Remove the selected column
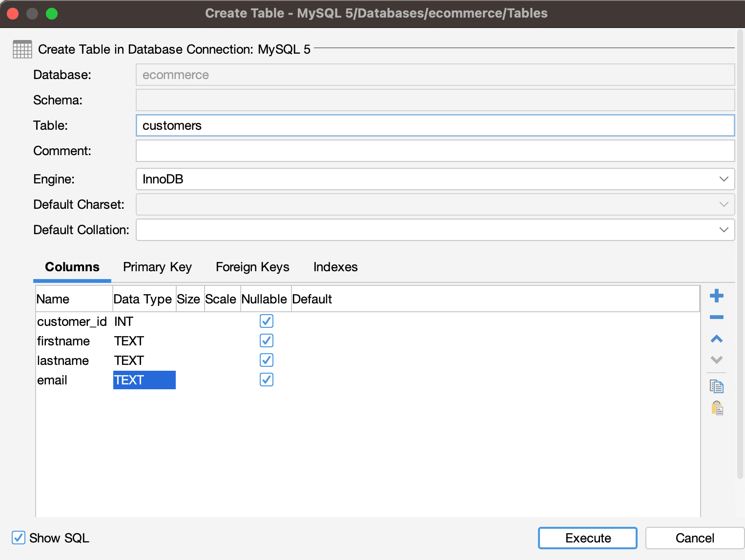Viewport: 745px width, 560px height. pos(717,317)
